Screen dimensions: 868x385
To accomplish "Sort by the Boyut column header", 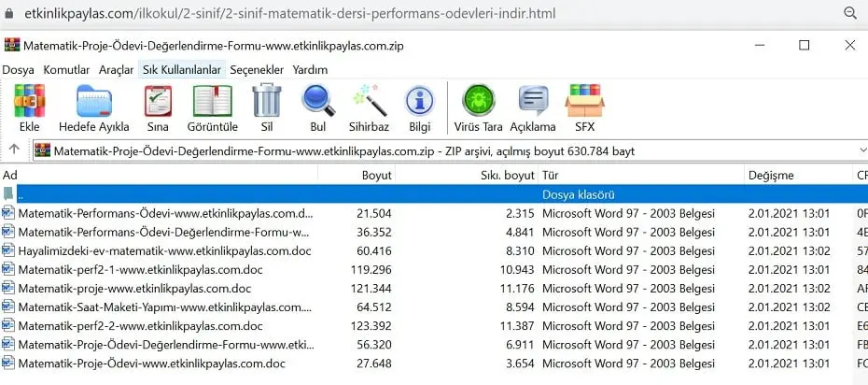I will (357, 175).
